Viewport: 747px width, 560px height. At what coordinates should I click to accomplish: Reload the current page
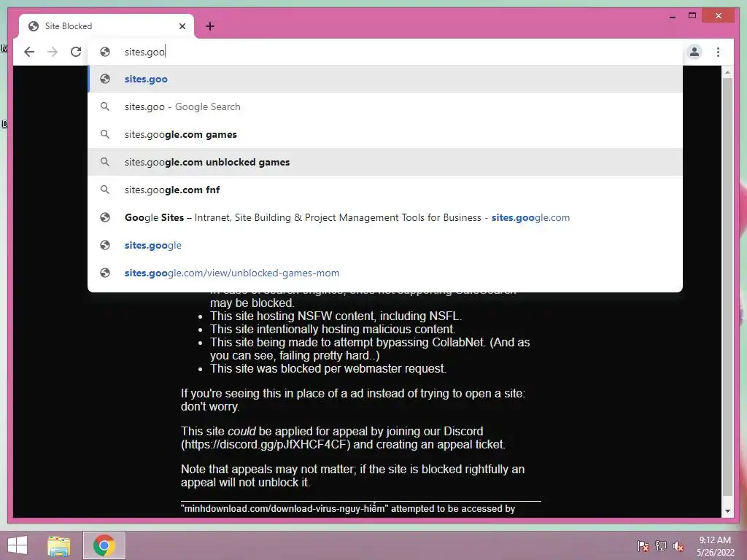76,52
